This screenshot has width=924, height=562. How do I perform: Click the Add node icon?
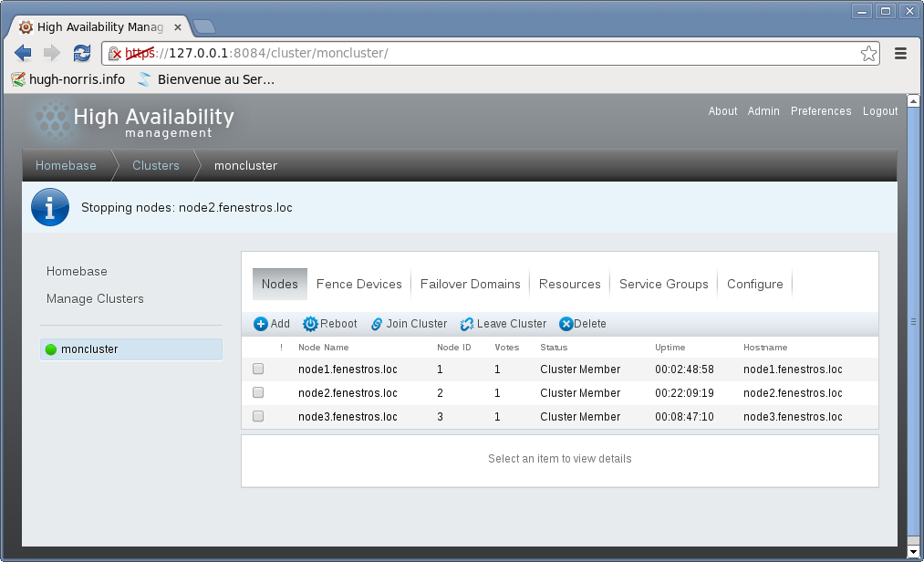click(261, 324)
